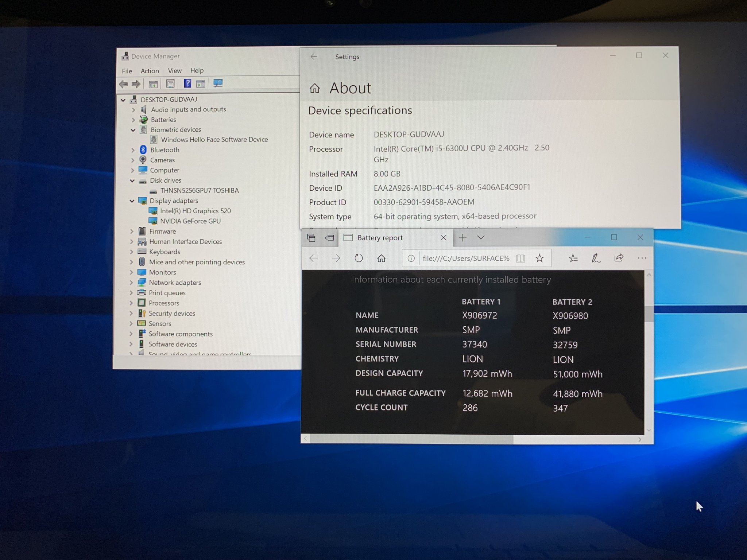747x560 pixels.
Task: Expand the Batteries tree node
Action: click(133, 120)
